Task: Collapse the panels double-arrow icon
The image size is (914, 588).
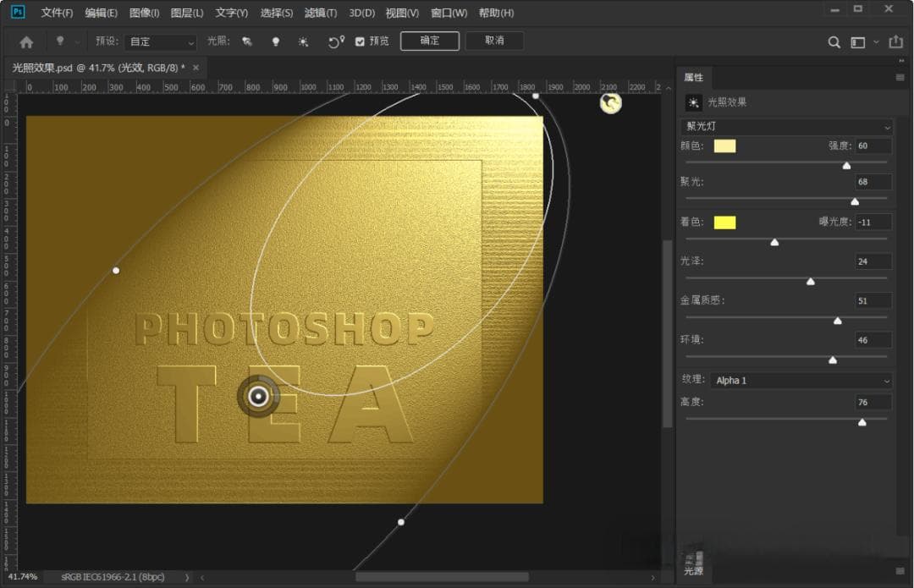Action: pos(901,61)
